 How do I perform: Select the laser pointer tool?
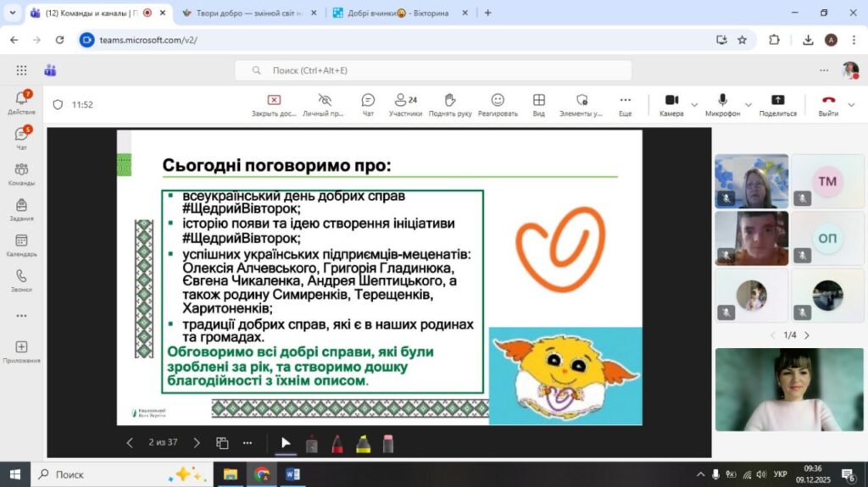[311, 443]
